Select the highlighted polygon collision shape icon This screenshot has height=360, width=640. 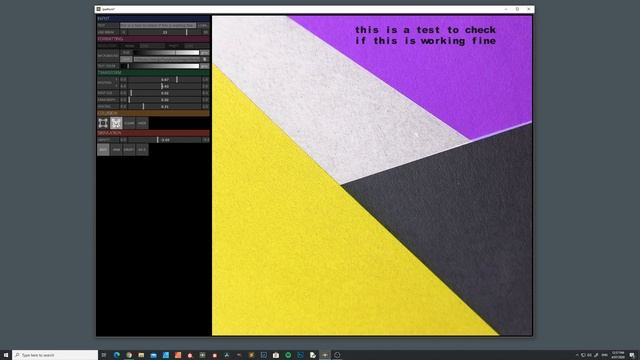pos(116,123)
